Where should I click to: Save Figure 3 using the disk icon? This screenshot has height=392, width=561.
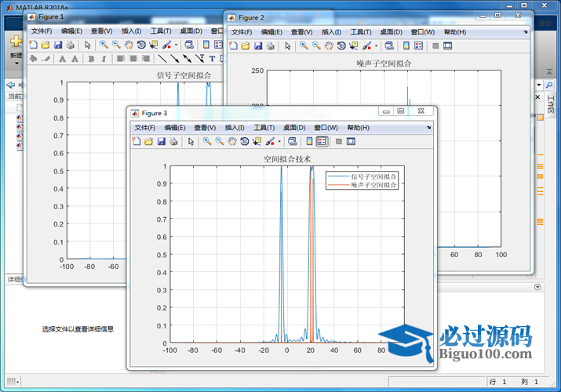point(161,141)
